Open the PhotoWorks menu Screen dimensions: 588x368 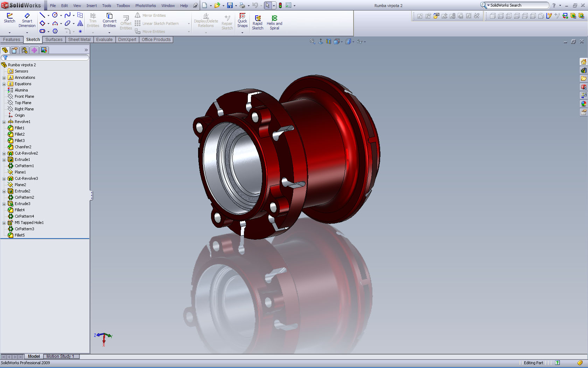[146, 6]
